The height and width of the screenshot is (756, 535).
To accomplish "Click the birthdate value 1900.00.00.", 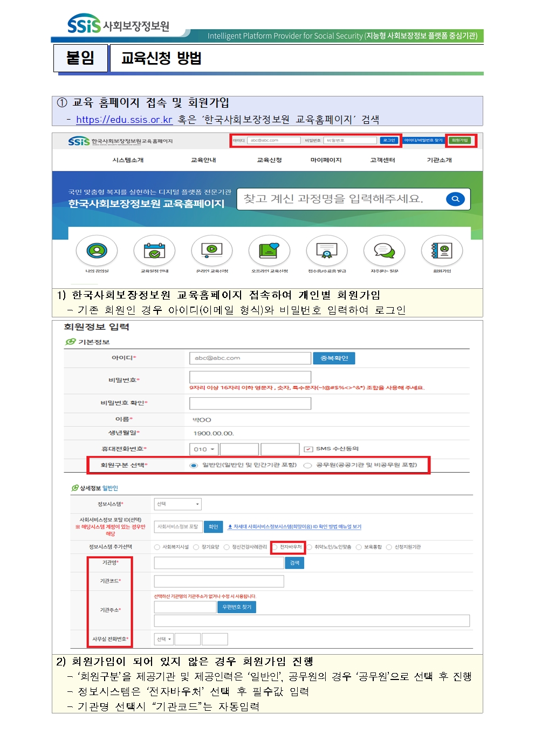I will click(x=214, y=433).
